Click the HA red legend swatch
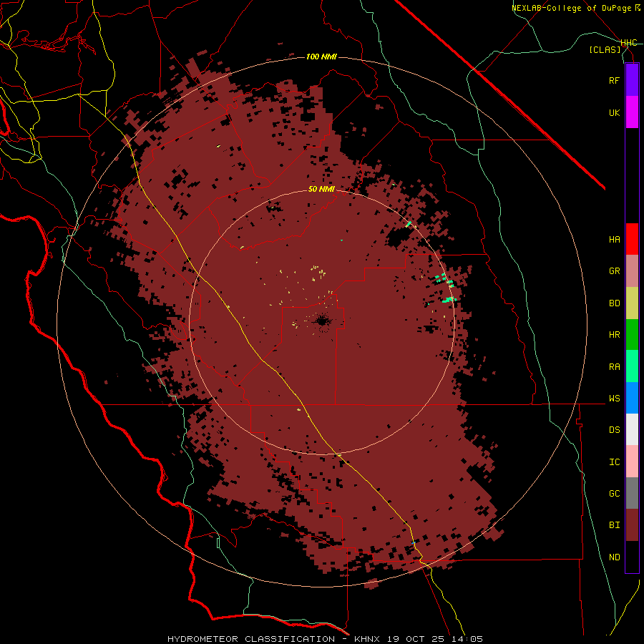Image resolution: width=644 pixels, height=644 pixels. click(632, 239)
